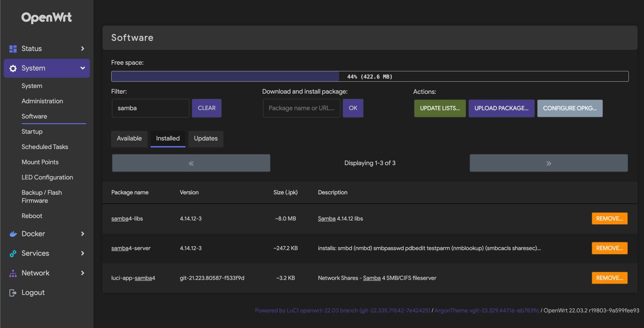The image size is (644, 328).
Task: Click CONFIGURE OPKG button
Action: (570, 108)
